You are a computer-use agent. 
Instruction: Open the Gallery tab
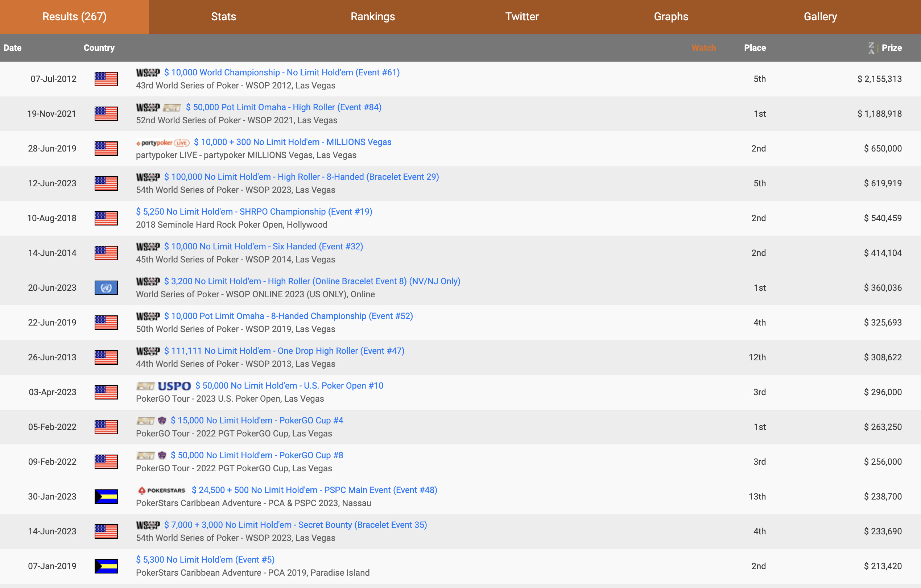point(820,17)
